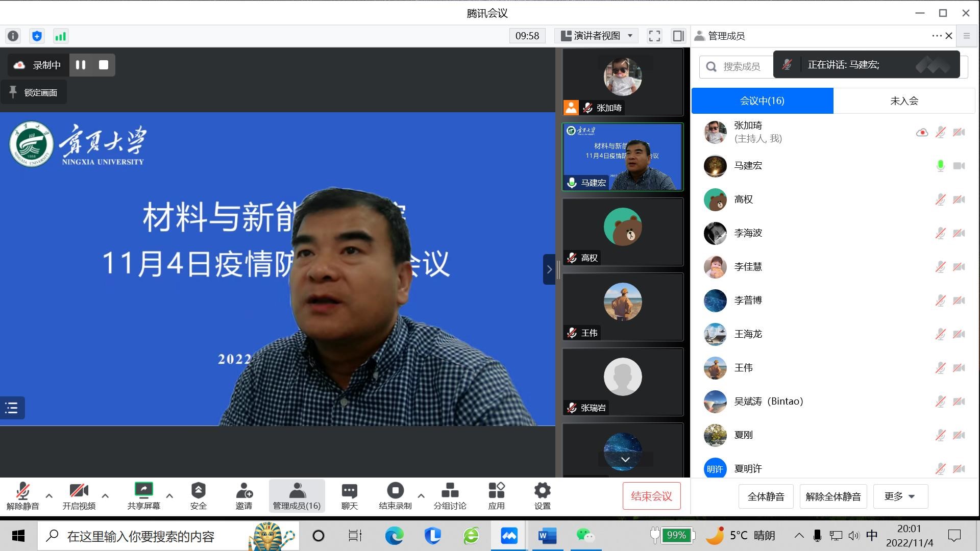980x551 pixels.
Task: Turn on your video (开启视频)
Action: coord(79,496)
